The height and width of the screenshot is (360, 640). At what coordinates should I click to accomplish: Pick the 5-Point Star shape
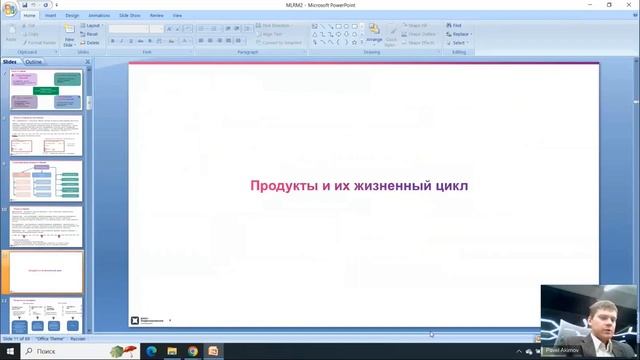pyautogui.click(x=354, y=42)
